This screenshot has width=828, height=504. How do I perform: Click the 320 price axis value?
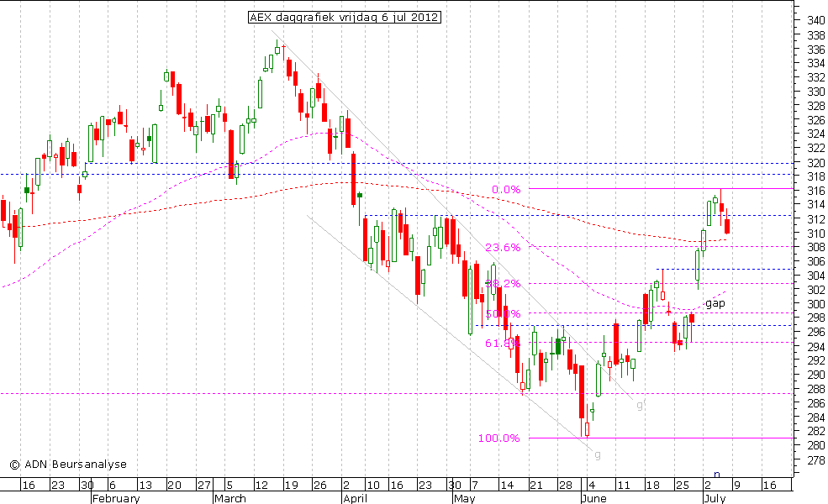(x=816, y=163)
